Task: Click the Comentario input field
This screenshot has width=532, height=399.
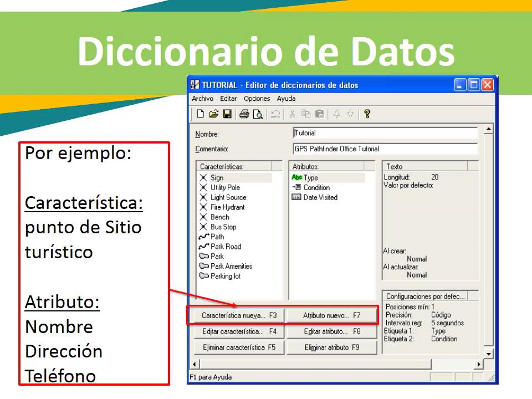Action: (x=385, y=149)
